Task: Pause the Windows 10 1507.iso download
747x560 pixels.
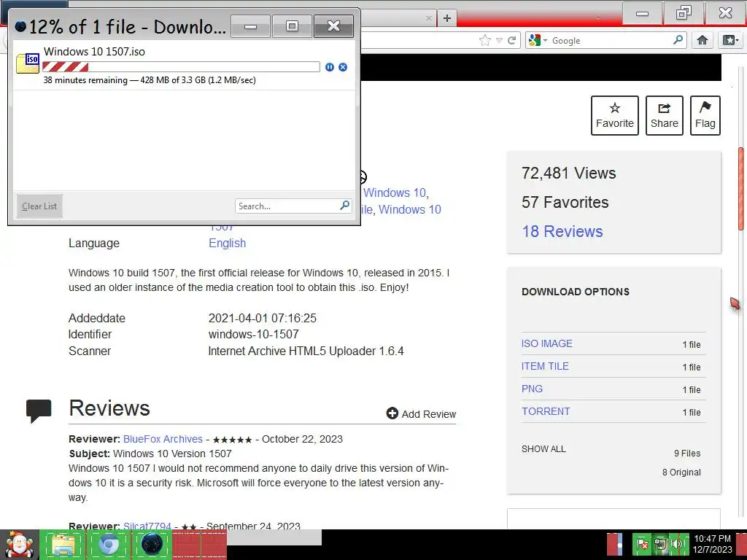Action: click(329, 67)
